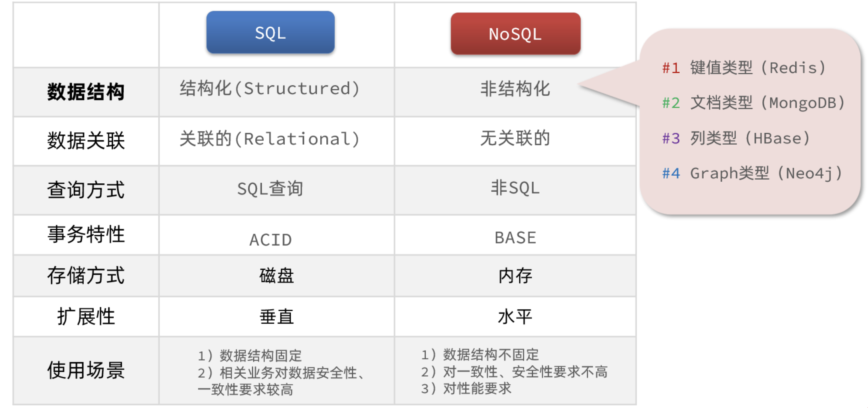This screenshot has height=408, width=868.
Task: Click the 关联的(Relational) cell
Action: pyautogui.click(x=277, y=141)
